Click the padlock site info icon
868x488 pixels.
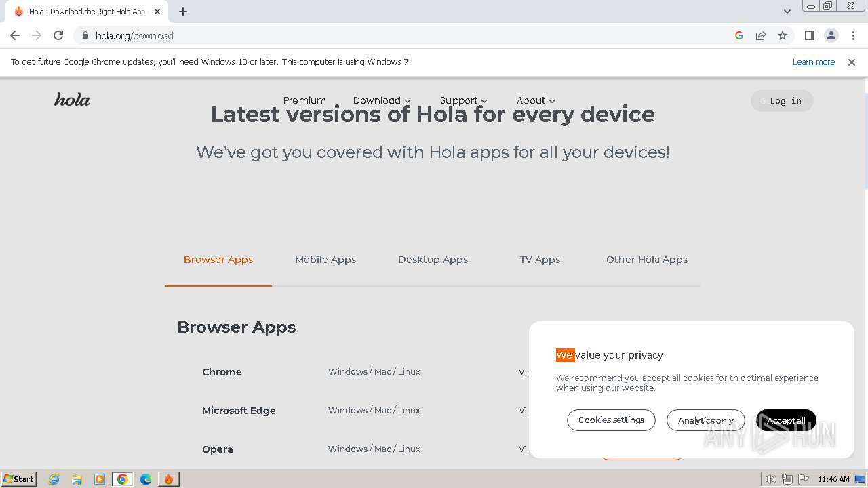pos(85,35)
